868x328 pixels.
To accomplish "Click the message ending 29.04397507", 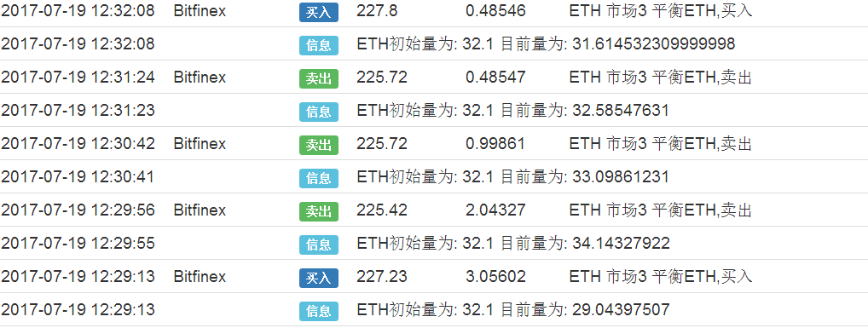I will [513, 310].
